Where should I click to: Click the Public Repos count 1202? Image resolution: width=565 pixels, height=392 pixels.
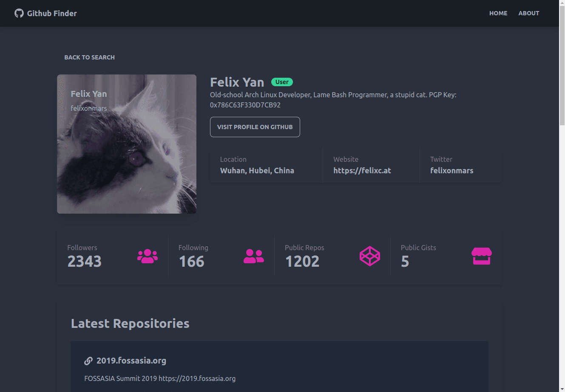point(302,261)
